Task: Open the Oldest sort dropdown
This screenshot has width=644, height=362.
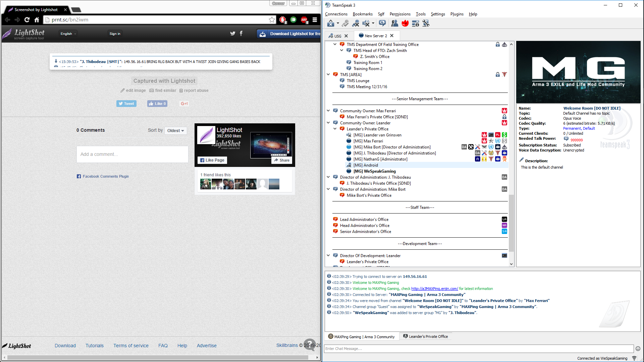Action: tap(175, 131)
